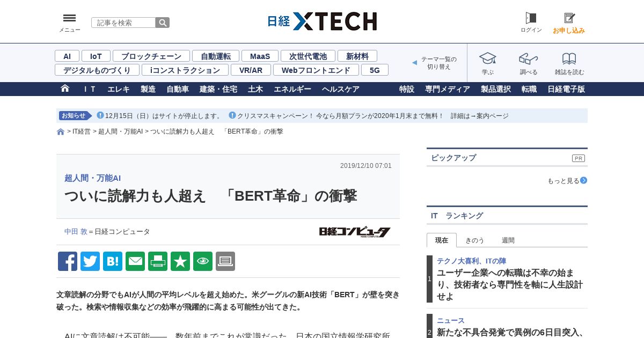
Task: Select the デジタルものづくり theme tag
Action: 97,70
